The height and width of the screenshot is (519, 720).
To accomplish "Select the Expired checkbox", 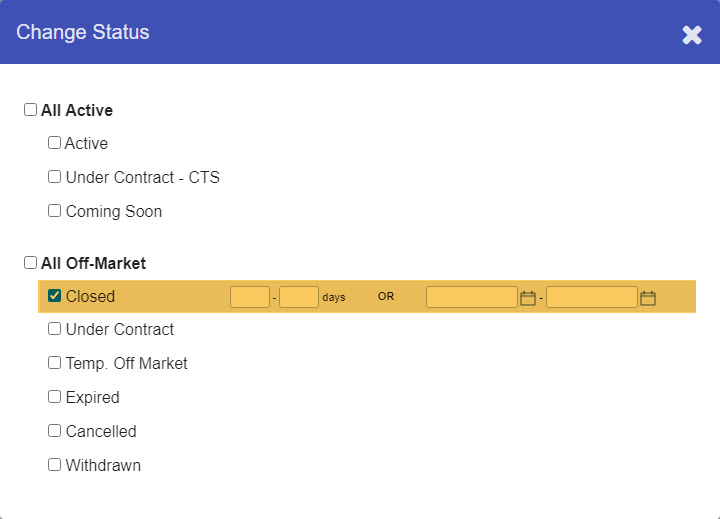I will pos(54,397).
